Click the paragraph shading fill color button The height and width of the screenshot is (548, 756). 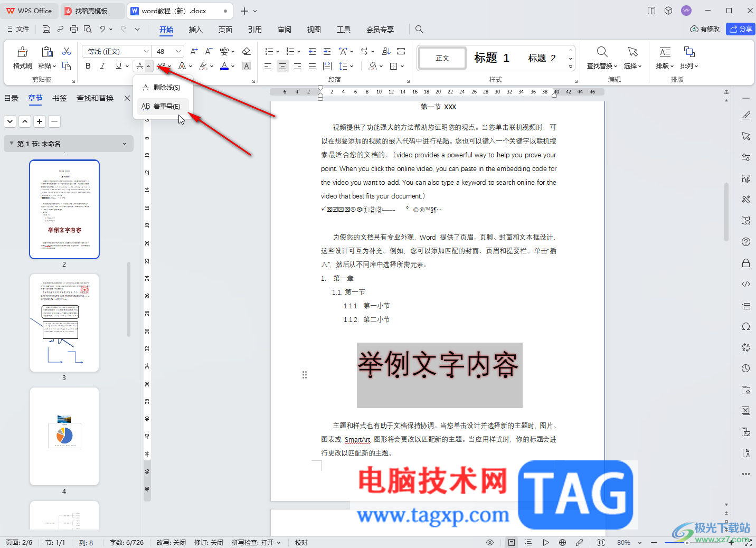[x=373, y=66]
